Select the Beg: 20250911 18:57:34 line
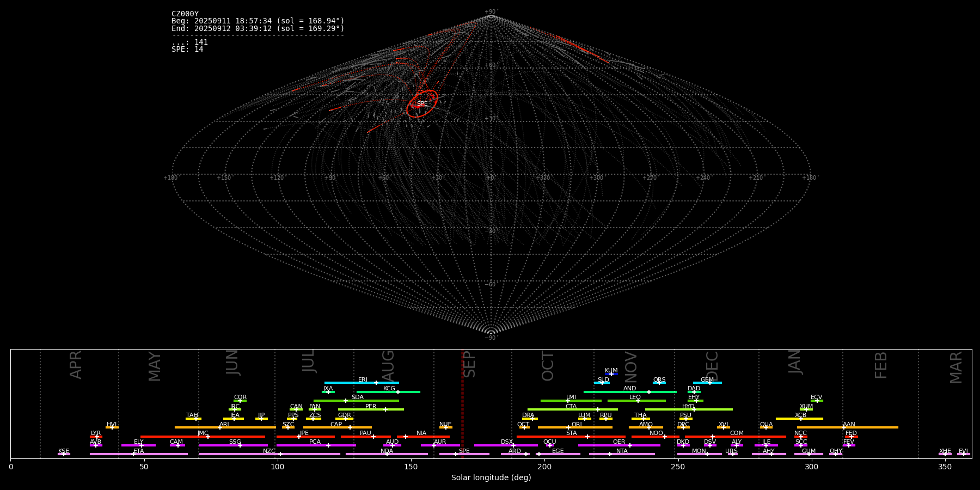980x490 pixels. click(x=258, y=21)
